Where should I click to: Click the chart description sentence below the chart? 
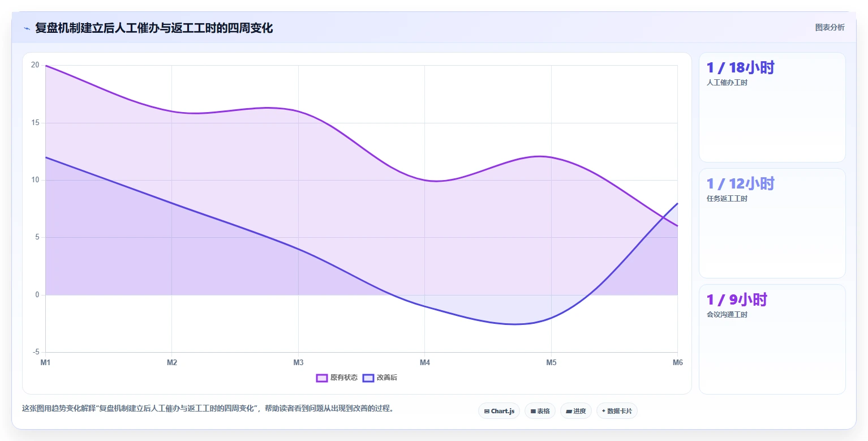pyautogui.click(x=208, y=408)
